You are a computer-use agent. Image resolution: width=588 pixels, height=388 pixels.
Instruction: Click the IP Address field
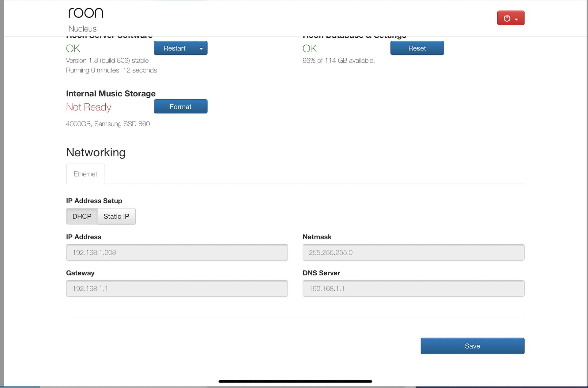[177, 252]
